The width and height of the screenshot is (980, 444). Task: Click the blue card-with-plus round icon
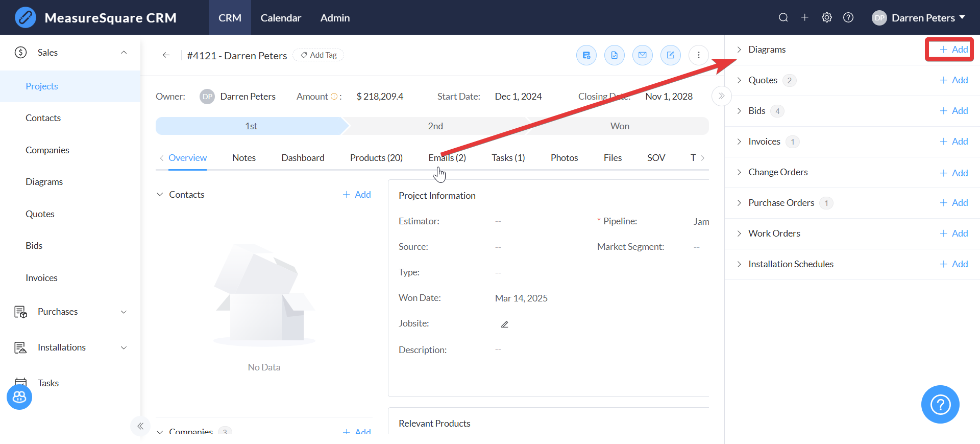[x=586, y=55]
